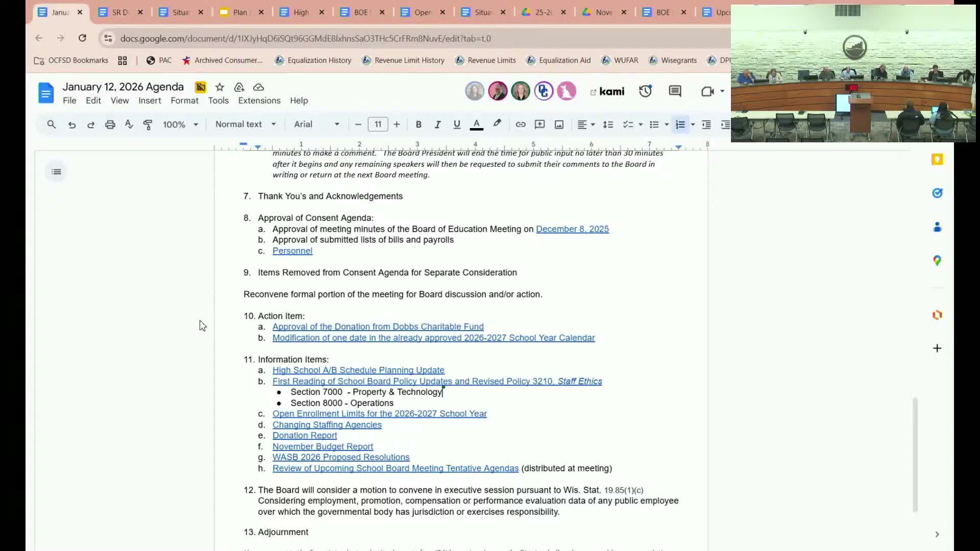980x551 pixels.
Task: Click the insert image toolbar icon
Action: tap(559, 124)
